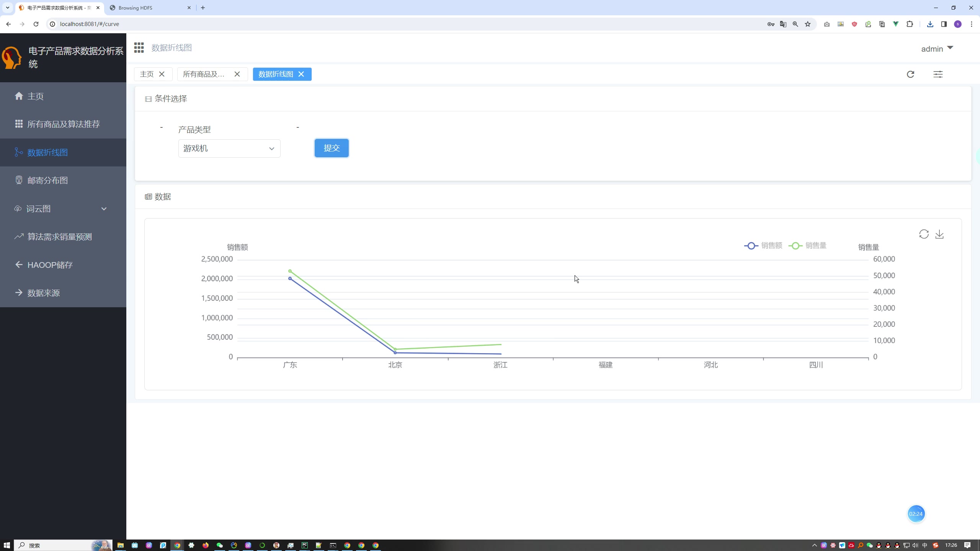Download the chart as image
Image resolution: width=980 pixels, height=551 pixels.
tap(939, 234)
